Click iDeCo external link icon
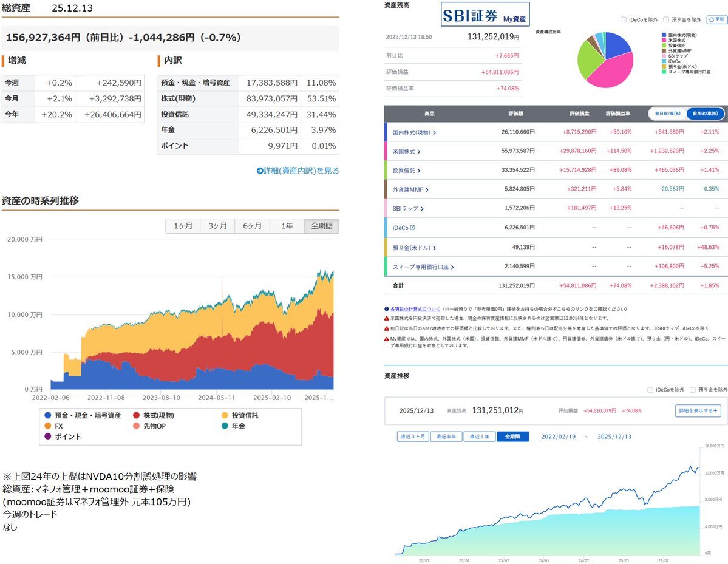This screenshot has height=564, width=728. pyautogui.click(x=412, y=228)
